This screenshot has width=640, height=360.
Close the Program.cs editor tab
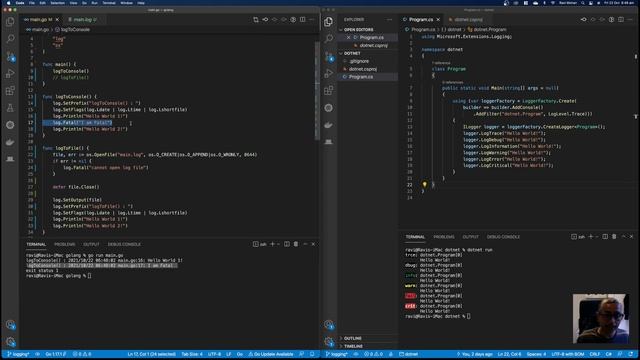438,19
